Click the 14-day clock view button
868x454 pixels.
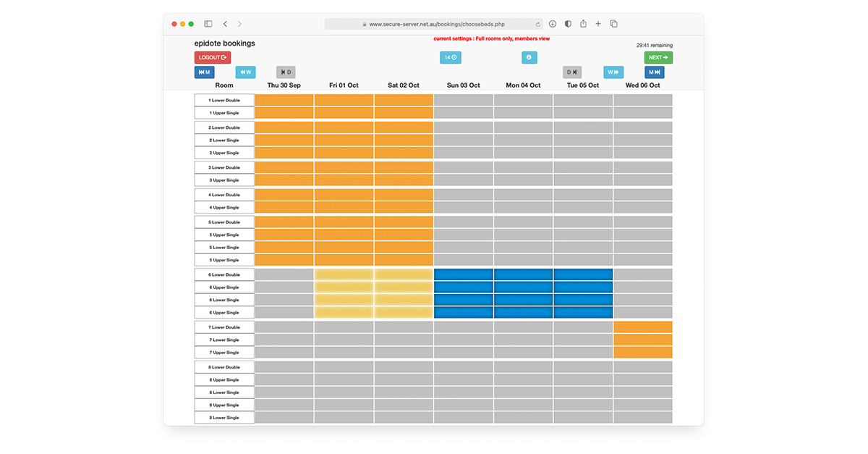click(450, 57)
